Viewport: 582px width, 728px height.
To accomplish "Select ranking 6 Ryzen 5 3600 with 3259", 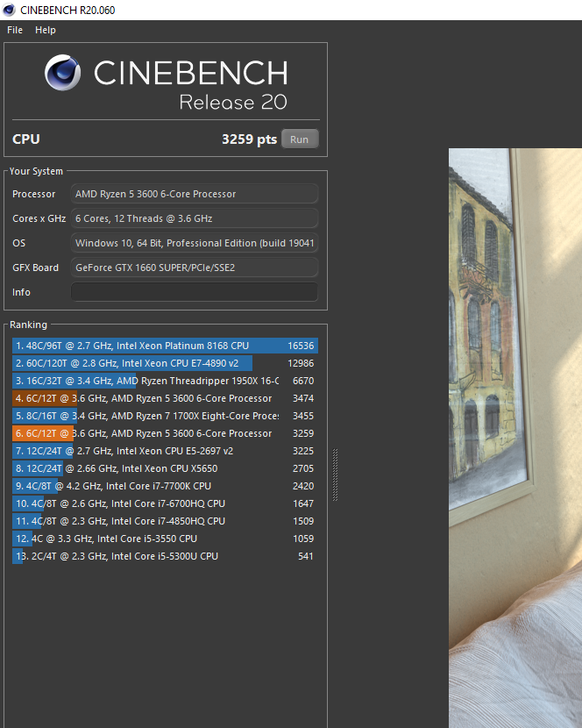I will click(165, 433).
